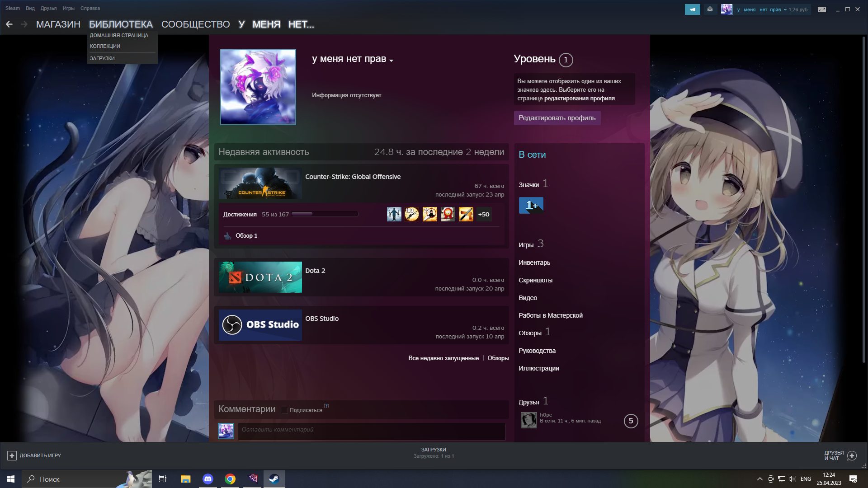Viewport: 868px width, 488px height.
Task: Switch to Big Picture mode icon
Action: tap(822, 9)
